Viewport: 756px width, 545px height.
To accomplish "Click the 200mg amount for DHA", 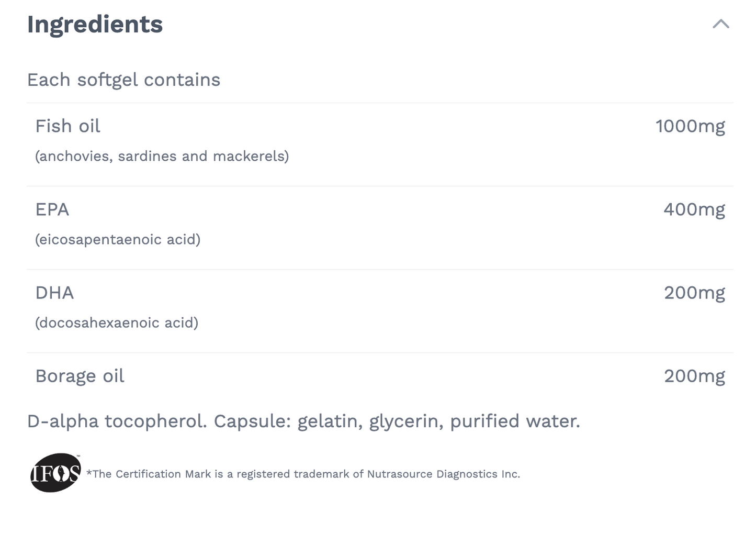I will coord(694,293).
